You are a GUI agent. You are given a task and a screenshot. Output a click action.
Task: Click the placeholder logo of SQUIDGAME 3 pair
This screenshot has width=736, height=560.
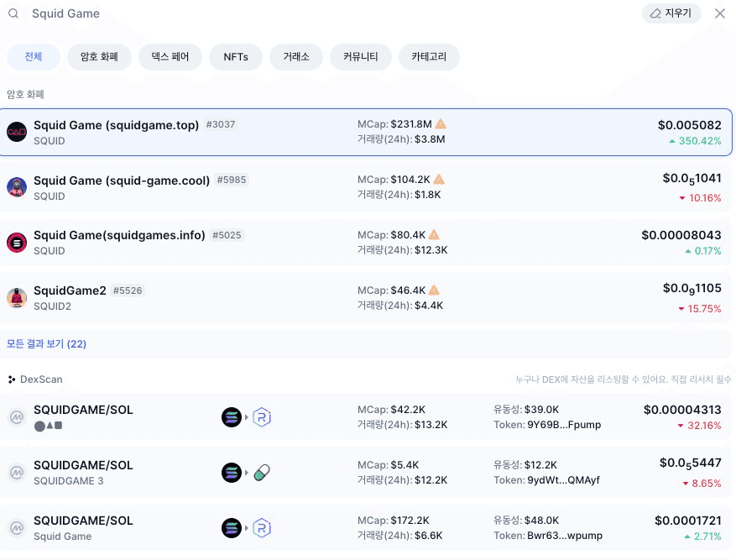pyautogui.click(x=17, y=473)
